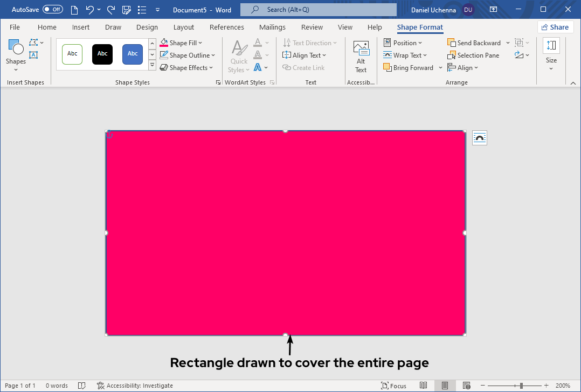Open the Layout ribbon tab
This screenshot has width=581, height=392.
(183, 27)
